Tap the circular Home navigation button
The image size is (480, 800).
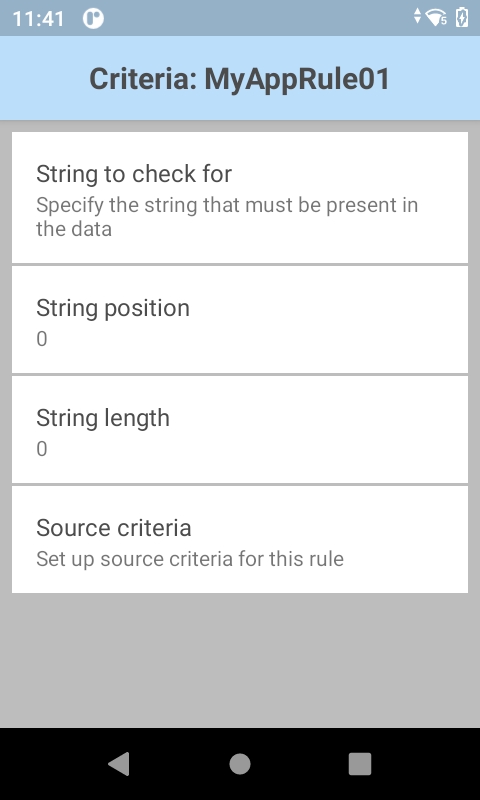click(240, 764)
